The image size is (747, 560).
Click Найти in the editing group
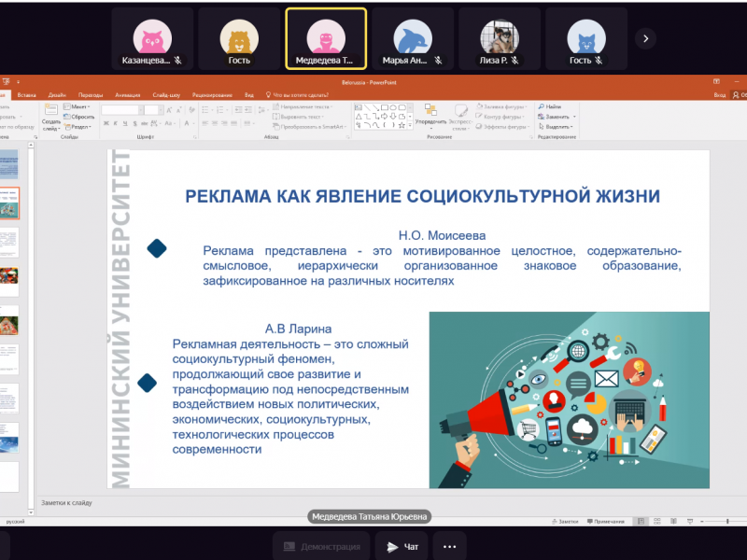tap(553, 107)
